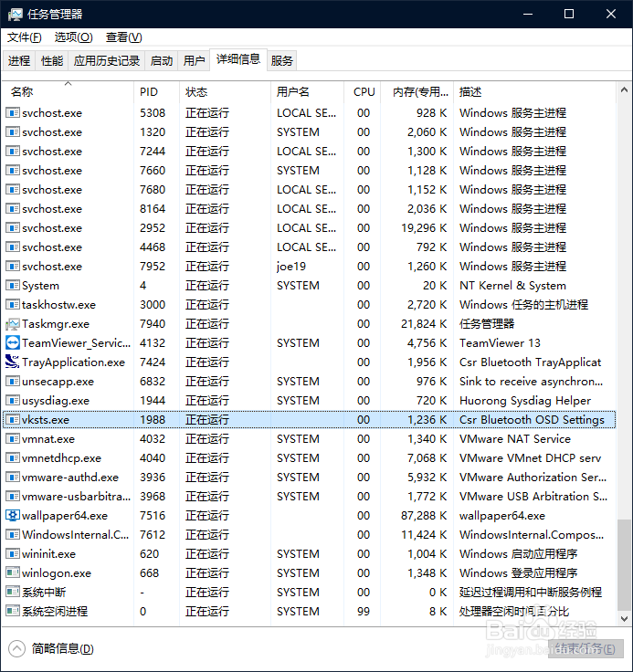Select the NT Kernel & System description

coord(512,286)
